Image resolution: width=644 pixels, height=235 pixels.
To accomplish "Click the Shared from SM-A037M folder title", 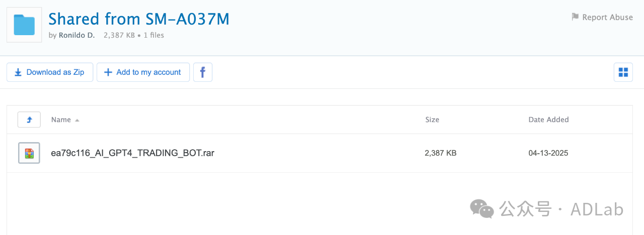I will tap(139, 19).
